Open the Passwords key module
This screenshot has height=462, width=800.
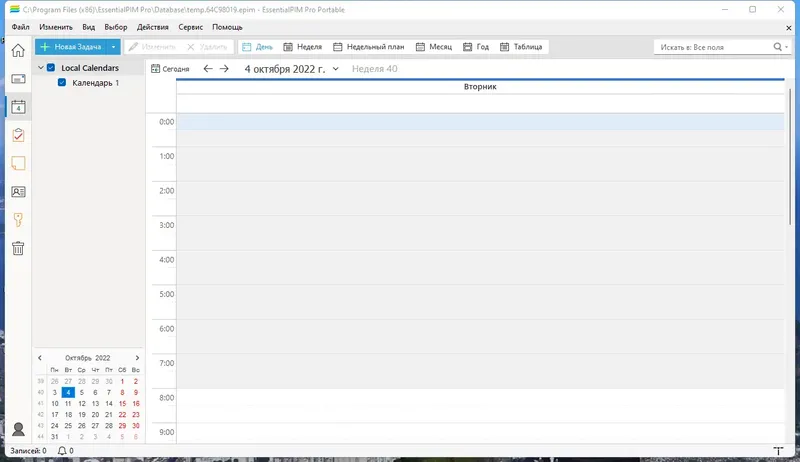18,220
